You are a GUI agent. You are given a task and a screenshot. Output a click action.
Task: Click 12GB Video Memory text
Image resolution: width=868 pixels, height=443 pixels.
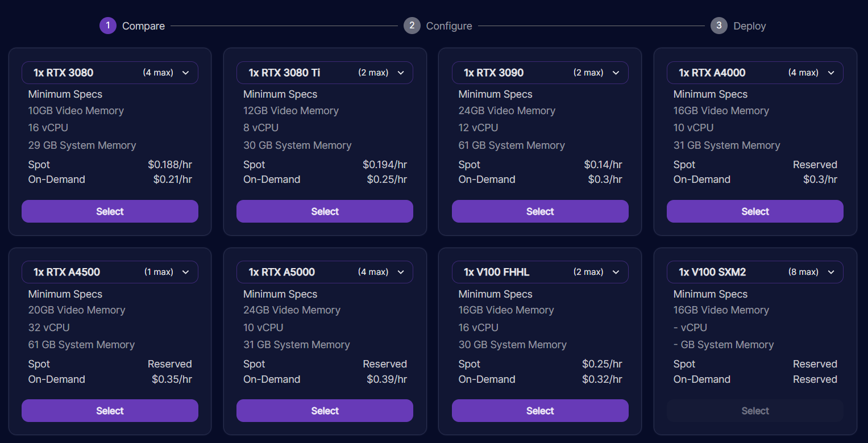tap(291, 111)
